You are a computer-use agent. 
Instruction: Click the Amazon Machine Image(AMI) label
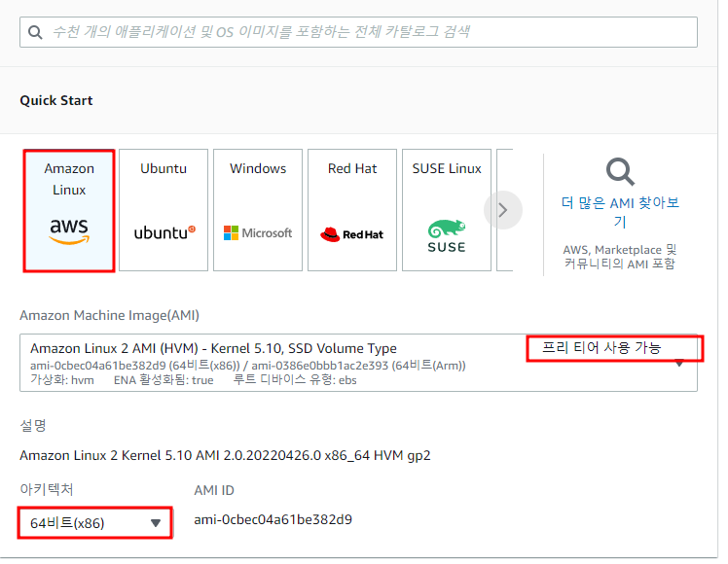pos(110,315)
